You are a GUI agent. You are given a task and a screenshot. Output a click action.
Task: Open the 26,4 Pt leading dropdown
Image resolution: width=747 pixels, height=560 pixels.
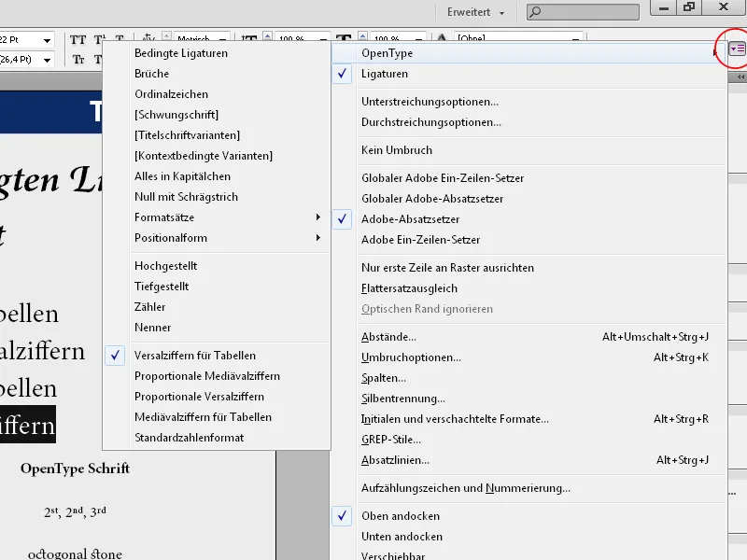(x=47, y=60)
